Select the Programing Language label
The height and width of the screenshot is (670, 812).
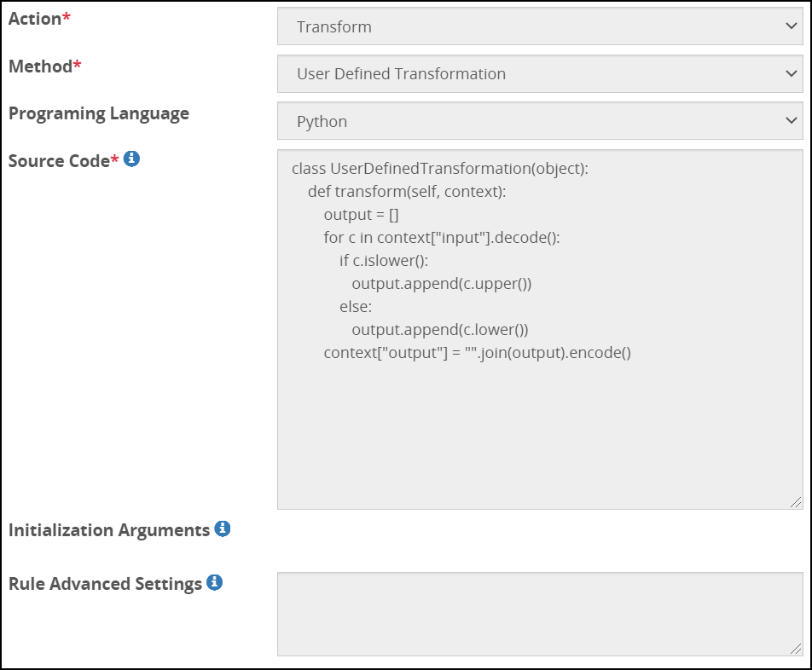[x=98, y=113]
